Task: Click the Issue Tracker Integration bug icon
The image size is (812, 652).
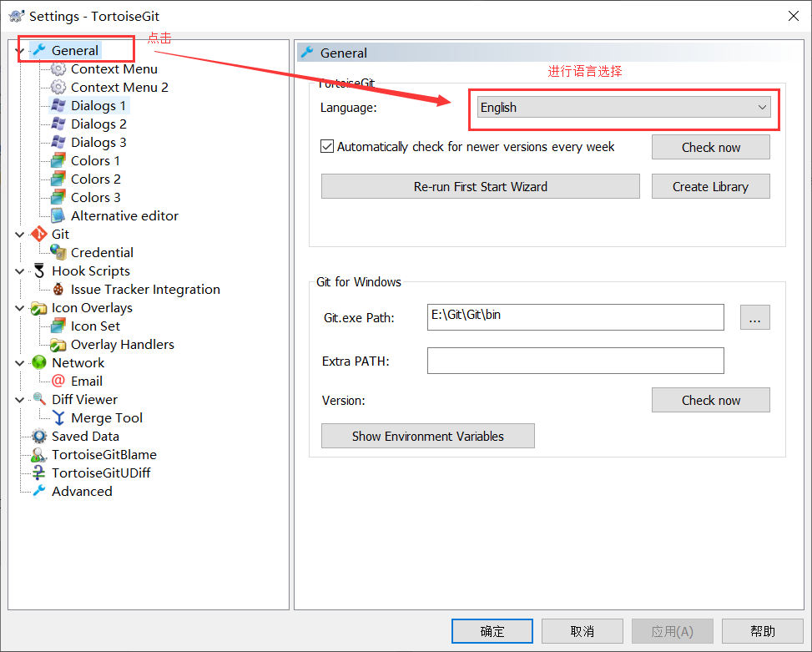Action: 58,289
